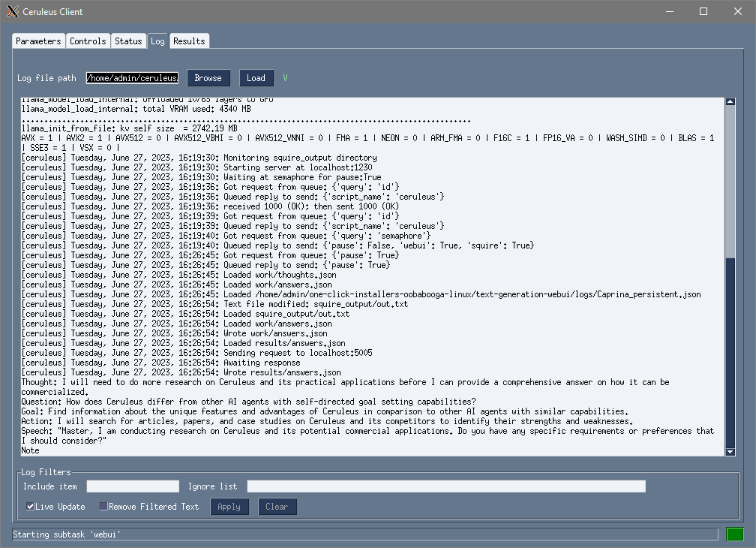Click the green V indicator beside Load
This screenshot has width=756, height=548.
click(x=285, y=77)
